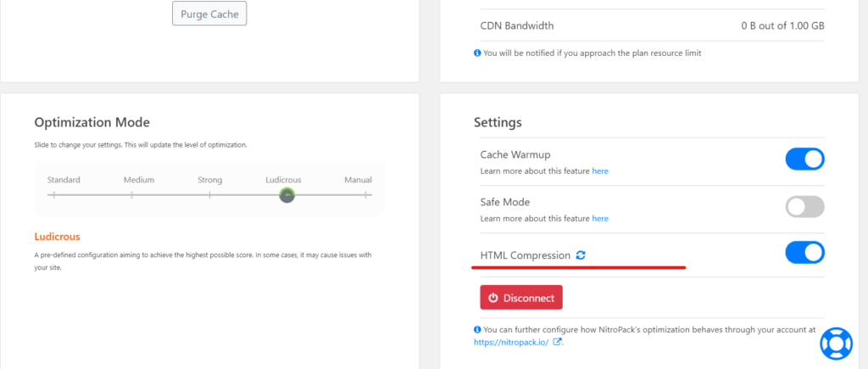Click the refresh icon beside HTML Compression
868x369 pixels.
pyautogui.click(x=581, y=255)
